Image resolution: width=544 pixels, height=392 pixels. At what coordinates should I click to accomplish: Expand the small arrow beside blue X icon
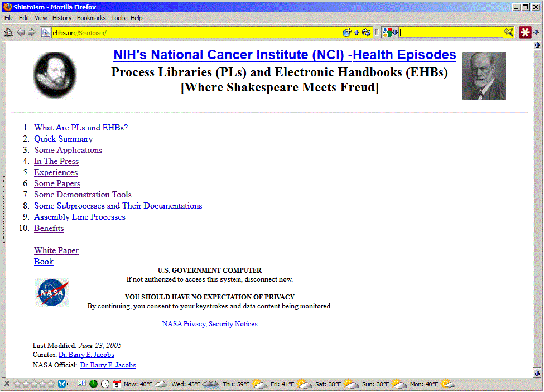tap(68, 384)
